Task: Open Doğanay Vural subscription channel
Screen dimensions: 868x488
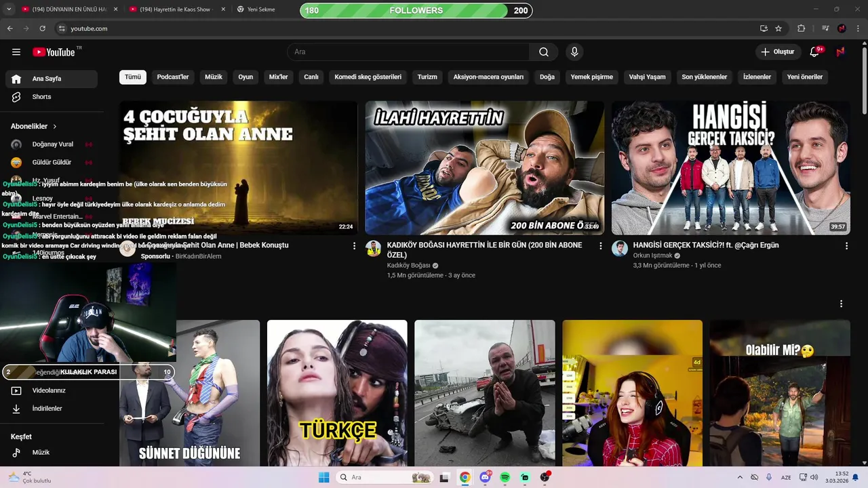Action: point(52,144)
